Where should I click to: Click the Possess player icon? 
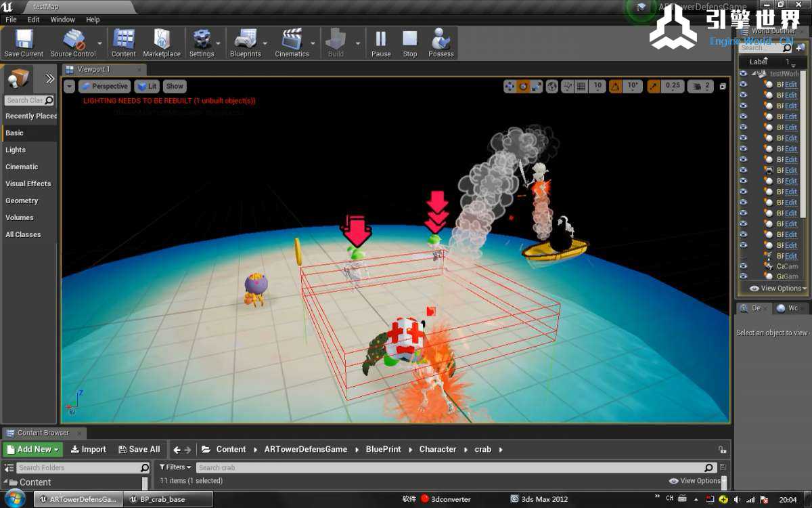point(441,43)
